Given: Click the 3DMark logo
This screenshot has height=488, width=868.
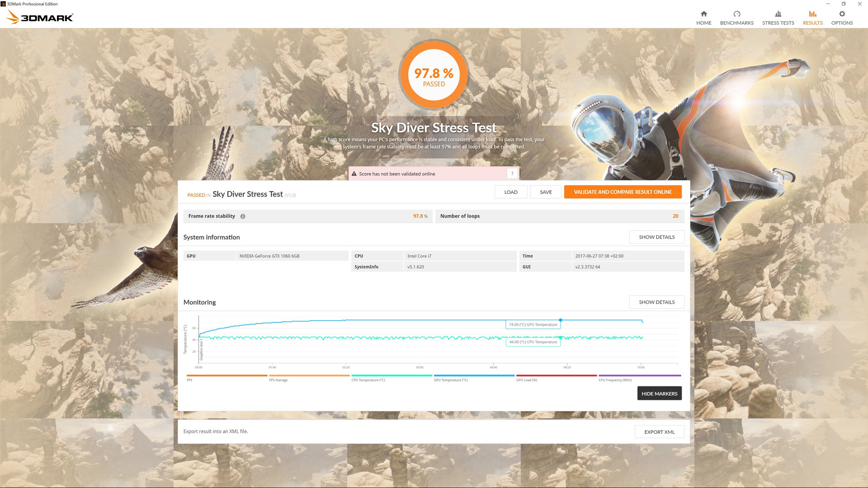Looking at the screenshot, I should [40, 18].
